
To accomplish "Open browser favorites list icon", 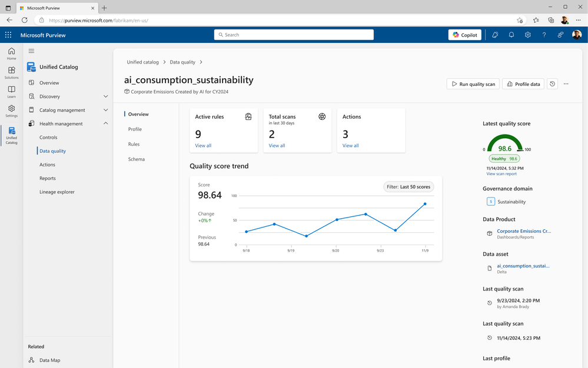I will [536, 20].
